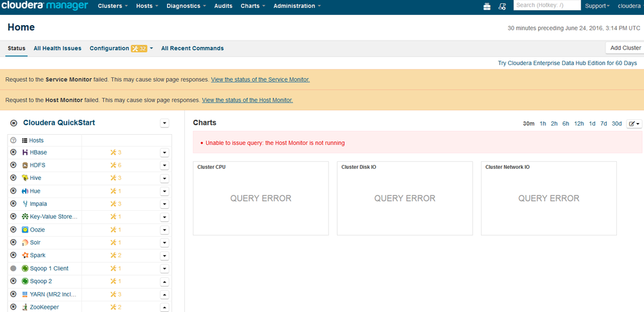Open the HBase actions dropdown arrow
This screenshot has width=644, height=312.
coord(164,152)
